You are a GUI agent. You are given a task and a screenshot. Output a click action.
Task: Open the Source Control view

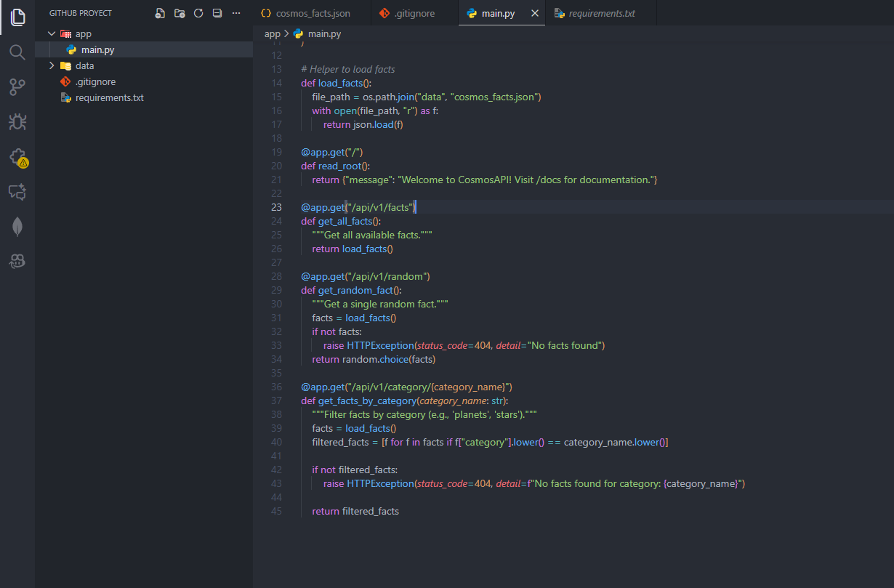[17, 87]
